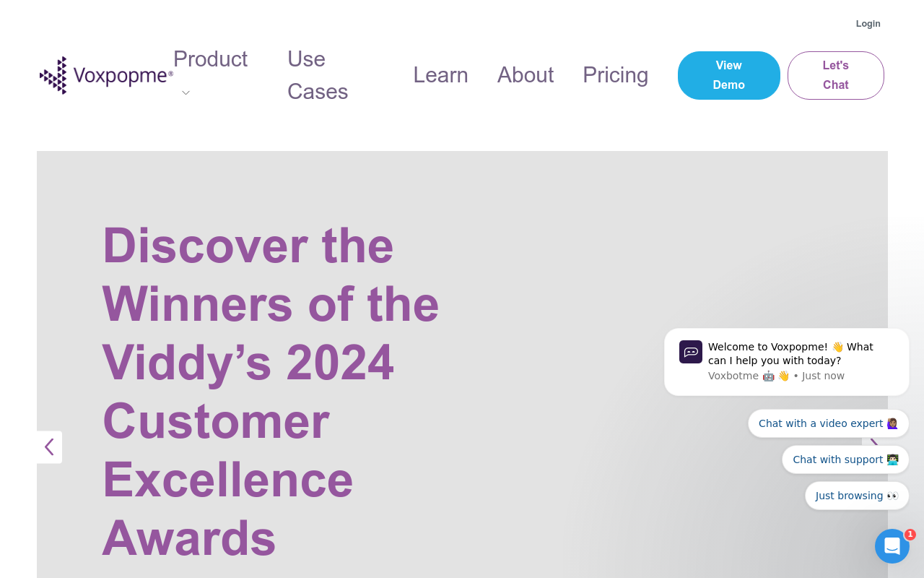The width and height of the screenshot is (924, 578).
Task: Choose the Chat with support option
Action: coord(845,460)
